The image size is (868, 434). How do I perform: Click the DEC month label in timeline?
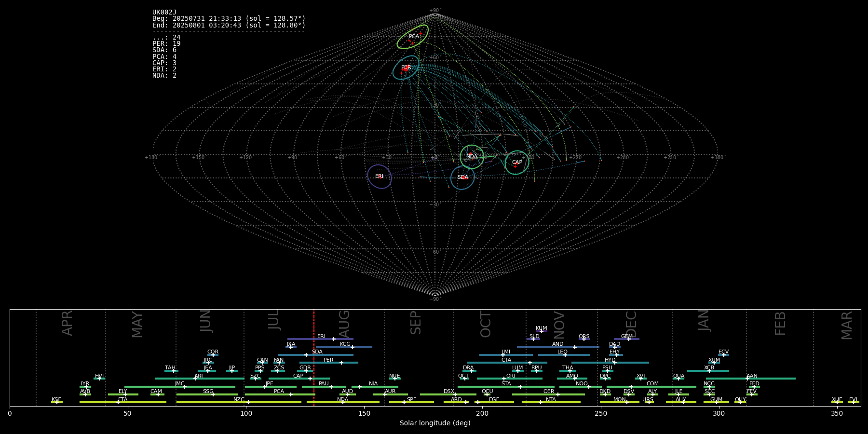coord(631,325)
